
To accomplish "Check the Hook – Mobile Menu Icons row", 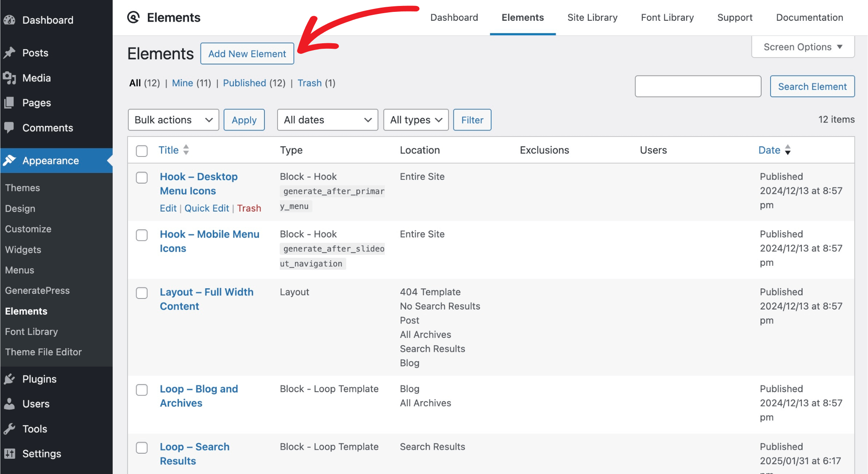I will [x=142, y=235].
